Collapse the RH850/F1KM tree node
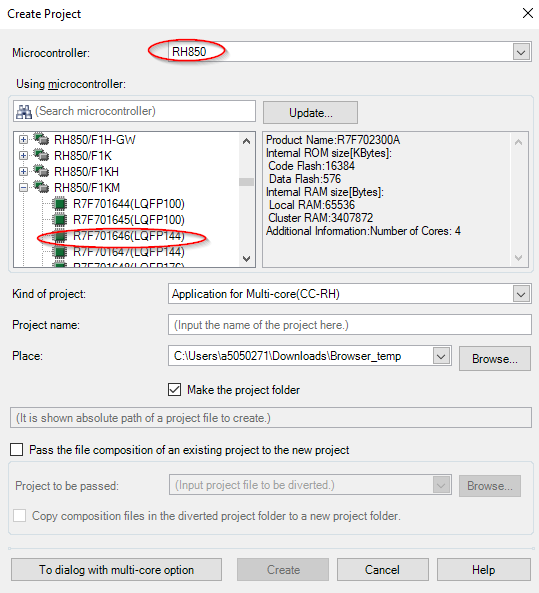The image size is (539, 593). (x=23, y=187)
